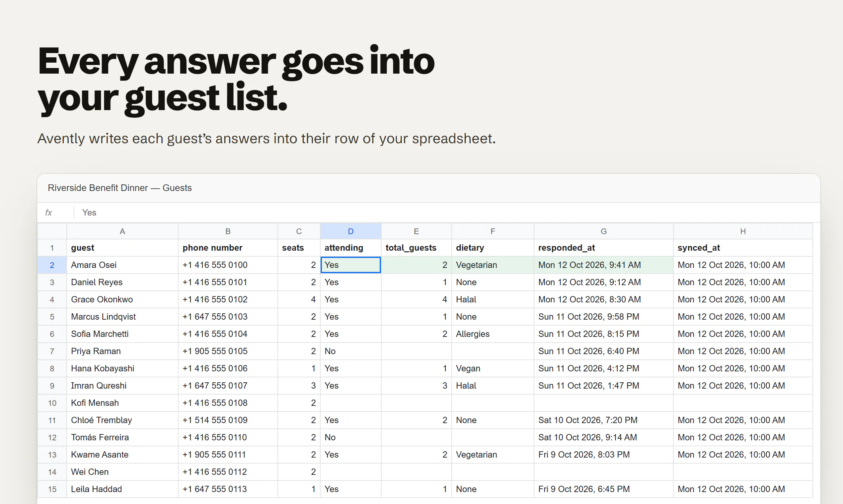Click the 'attending' header cell

[350, 248]
